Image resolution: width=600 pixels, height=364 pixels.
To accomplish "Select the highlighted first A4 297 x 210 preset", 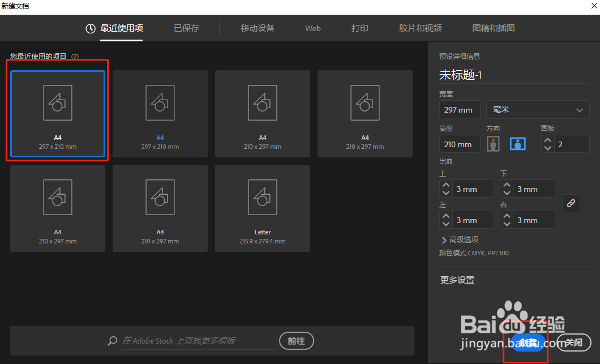I will coord(58,114).
